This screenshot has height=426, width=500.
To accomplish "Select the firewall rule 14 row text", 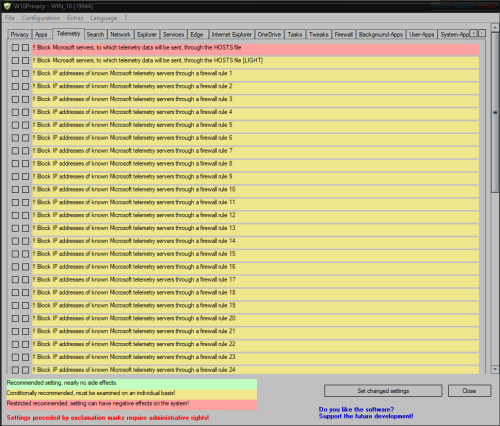I will [134, 241].
